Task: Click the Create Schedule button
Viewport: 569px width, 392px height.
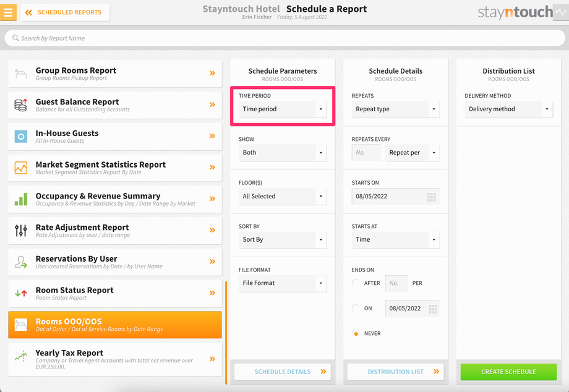Action: click(x=509, y=372)
